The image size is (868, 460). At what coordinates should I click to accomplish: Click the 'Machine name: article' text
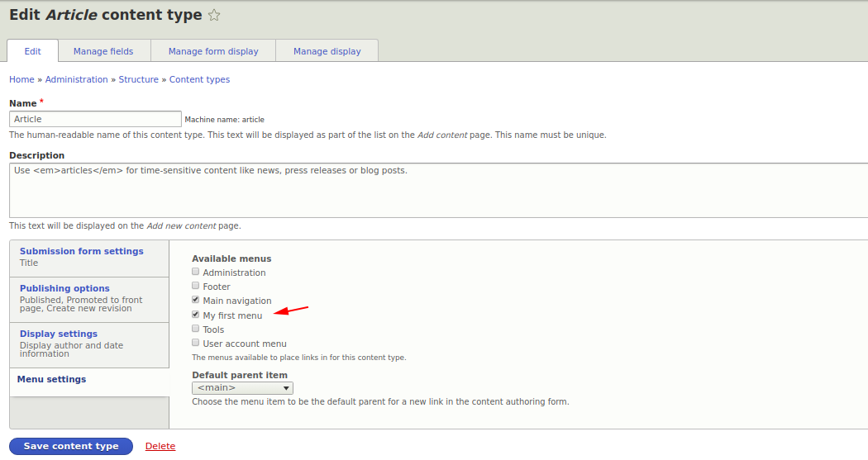(x=224, y=120)
